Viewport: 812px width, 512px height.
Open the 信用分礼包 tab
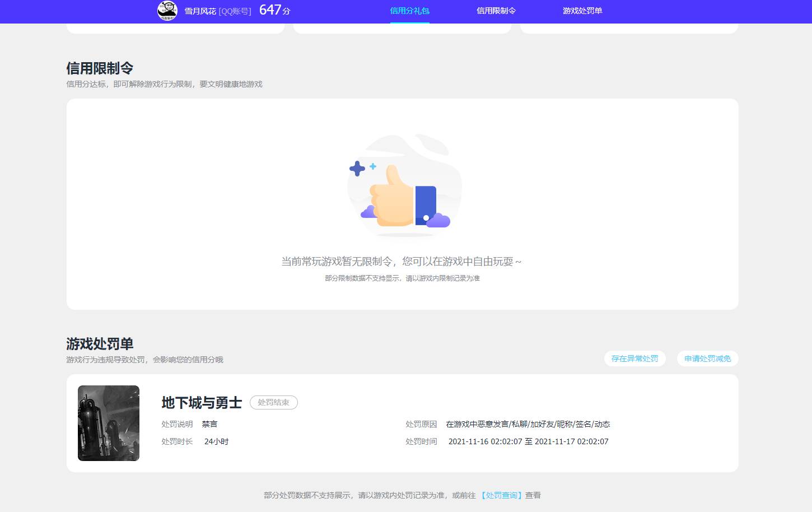pyautogui.click(x=409, y=11)
